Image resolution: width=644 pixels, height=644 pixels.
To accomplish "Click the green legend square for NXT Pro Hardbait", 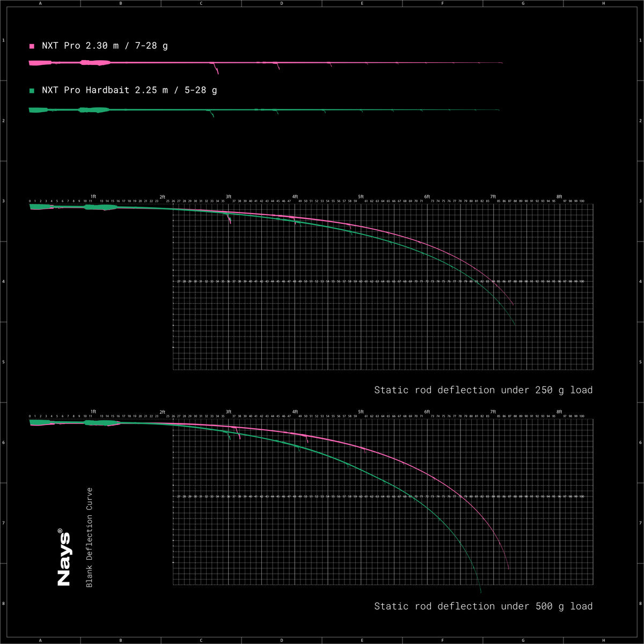I will 32,91.
